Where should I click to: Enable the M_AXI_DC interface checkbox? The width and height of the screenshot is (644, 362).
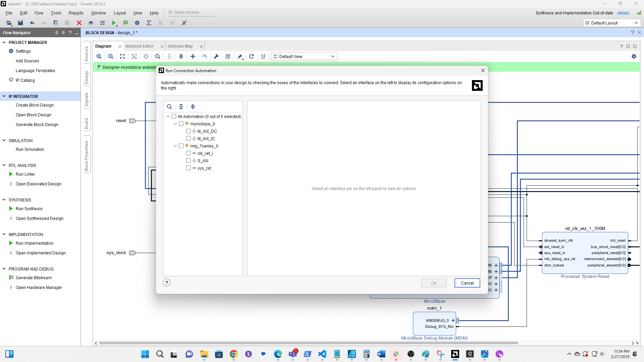[189, 131]
